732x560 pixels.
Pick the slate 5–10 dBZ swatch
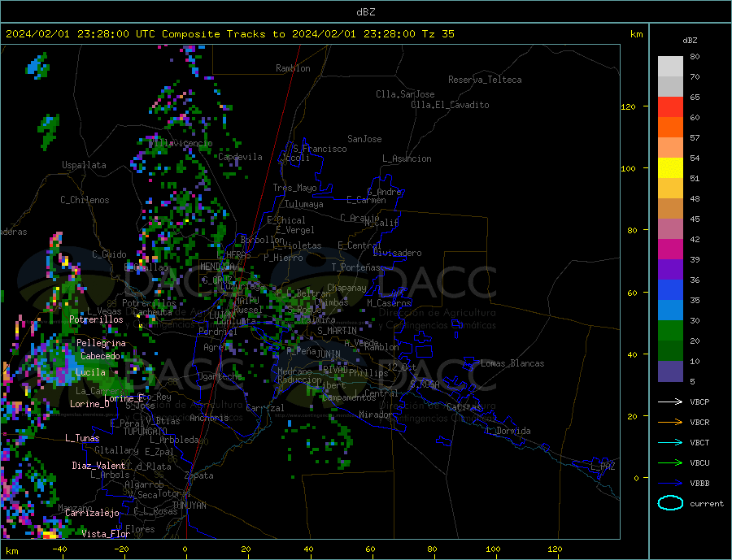pos(670,371)
